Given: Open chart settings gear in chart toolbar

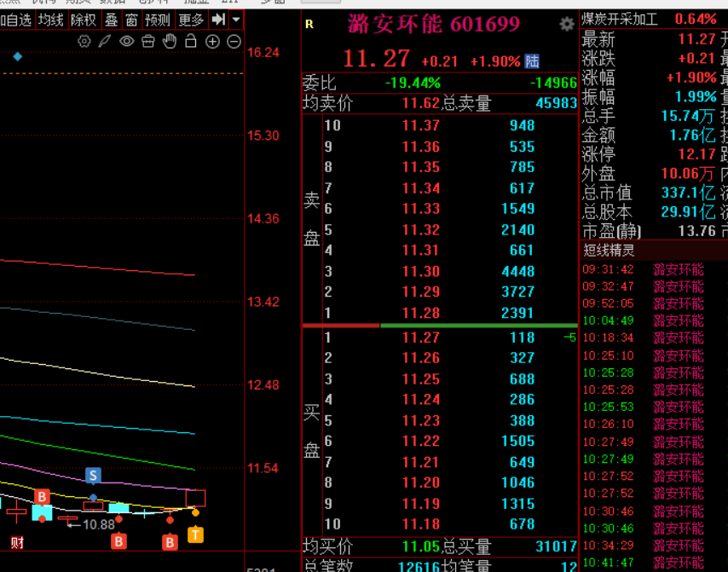Looking at the screenshot, I should pyautogui.click(x=84, y=41).
